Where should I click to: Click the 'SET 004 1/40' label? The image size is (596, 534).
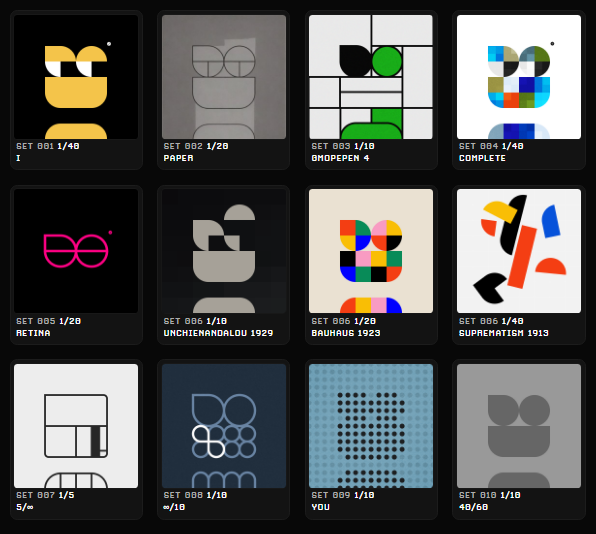[x=491, y=146]
